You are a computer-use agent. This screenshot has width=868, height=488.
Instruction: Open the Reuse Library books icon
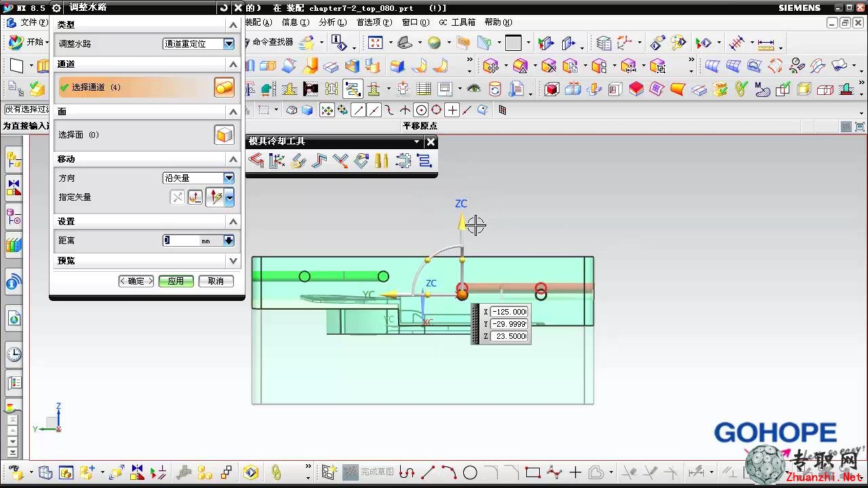click(14, 245)
